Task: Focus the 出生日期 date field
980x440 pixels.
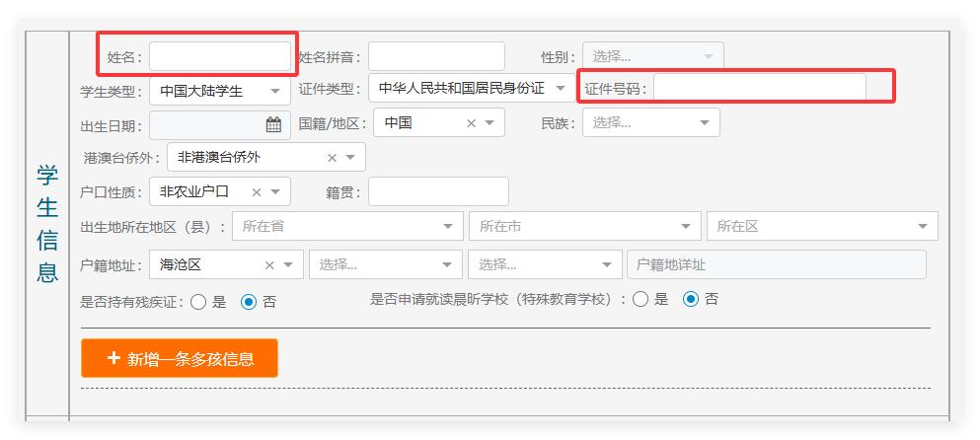Action: coord(220,125)
